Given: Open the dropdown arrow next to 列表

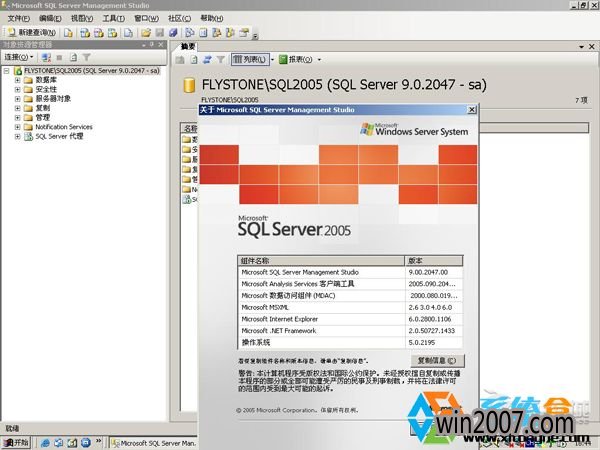Looking at the screenshot, I should 272,60.
